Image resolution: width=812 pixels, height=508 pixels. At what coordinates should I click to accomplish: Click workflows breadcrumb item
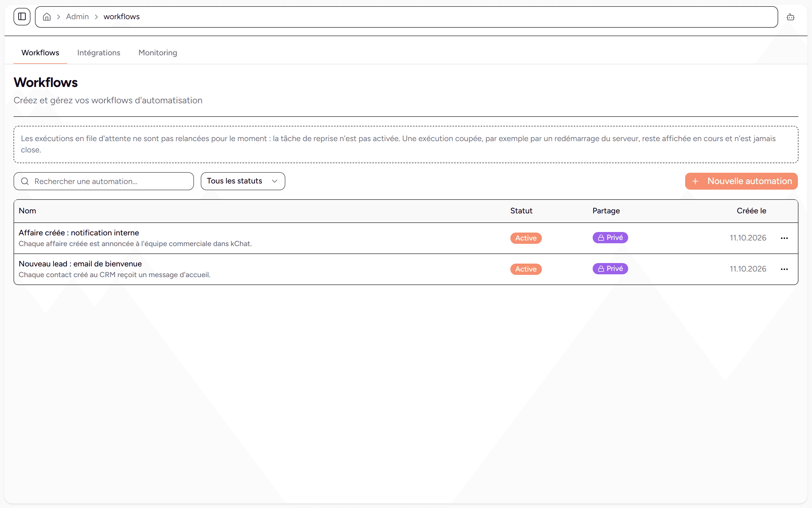pyautogui.click(x=122, y=16)
